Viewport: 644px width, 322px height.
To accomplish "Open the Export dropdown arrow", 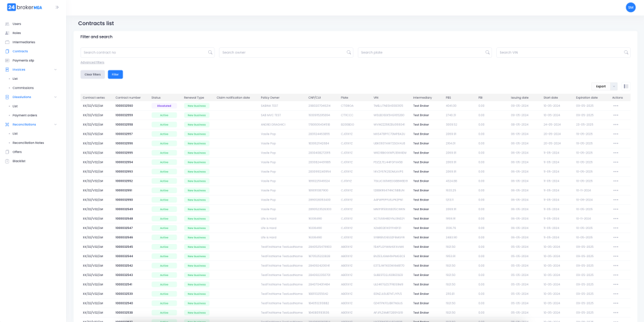I will pyautogui.click(x=614, y=86).
